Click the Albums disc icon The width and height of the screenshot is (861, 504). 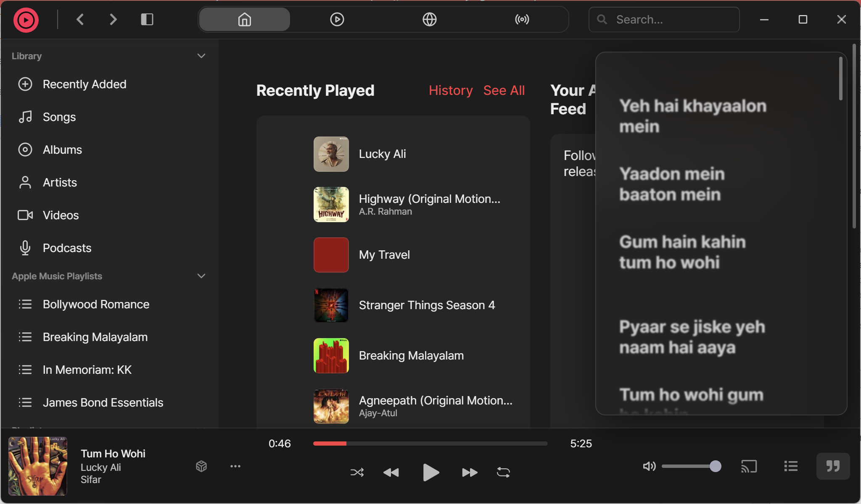[x=25, y=150]
